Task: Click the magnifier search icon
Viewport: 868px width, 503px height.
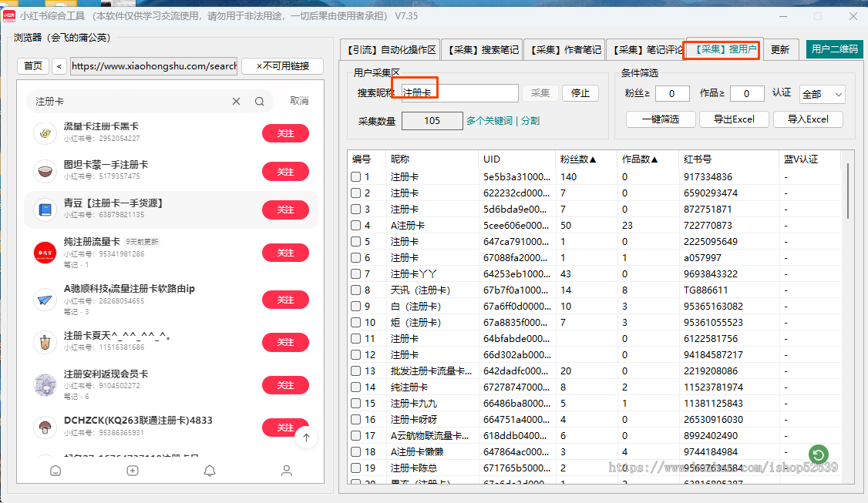Action: pos(260,102)
